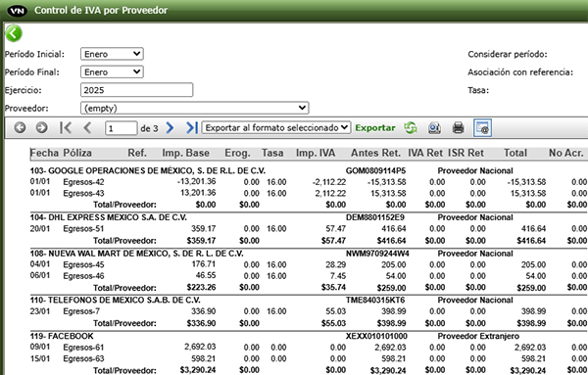Click the Imp. Base column header

[x=185, y=153]
